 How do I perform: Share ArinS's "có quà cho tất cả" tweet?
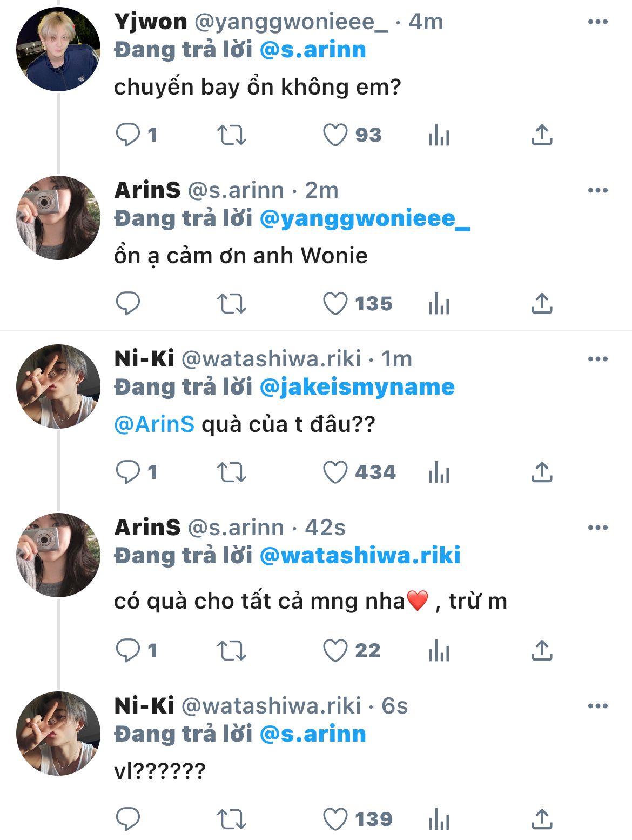542,650
